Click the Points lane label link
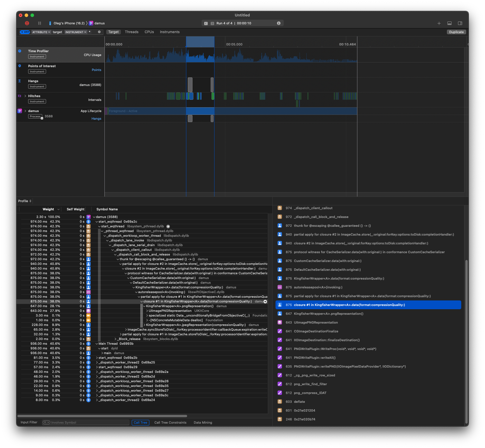Viewport: 485px width, 448px height. pyautogui.click(x=96, y=70)
